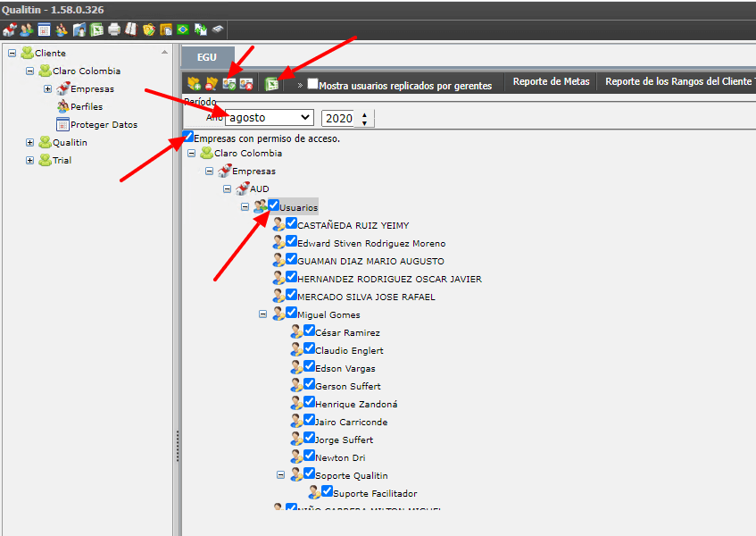Image resolution: width=756 pixels, height=536 pixels.
Task: Select Proteger Datos in the left tree
Action: pyautogui.click(x=104, y=124)
